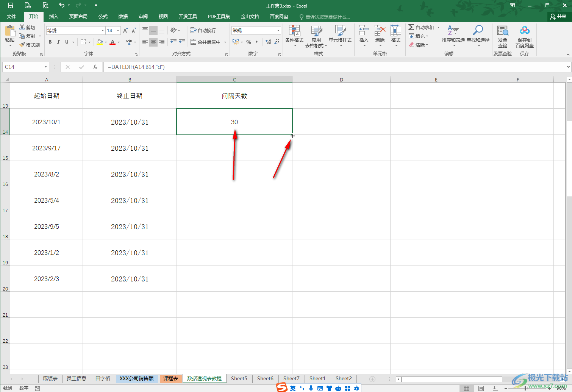Click the Save icon in quick access toolbar
Screen dimensions: 572x392
point(11,5)
